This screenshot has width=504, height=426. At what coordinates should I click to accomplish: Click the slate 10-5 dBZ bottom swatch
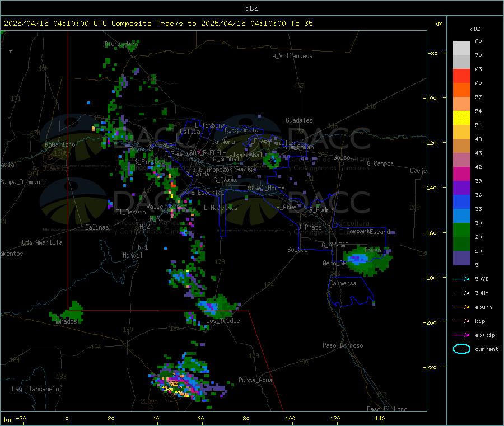[x=461, y=258]
